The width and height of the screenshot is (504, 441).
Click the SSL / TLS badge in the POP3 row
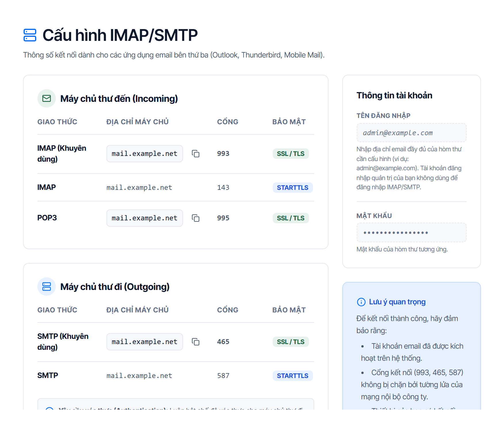click(x=291, y=218)
